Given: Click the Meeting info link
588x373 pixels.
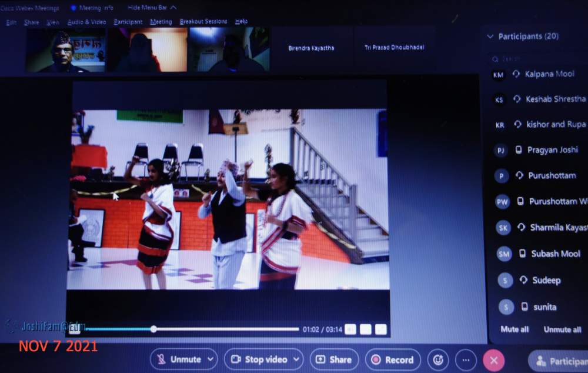Looking at the screenshot, I should 96,8.
